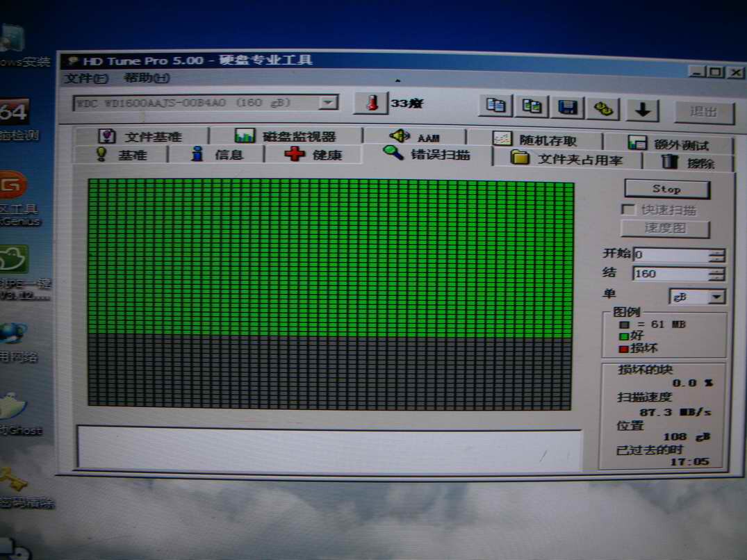
Task: Click the 结束 end value field showing 160
Action: point(672,273)
